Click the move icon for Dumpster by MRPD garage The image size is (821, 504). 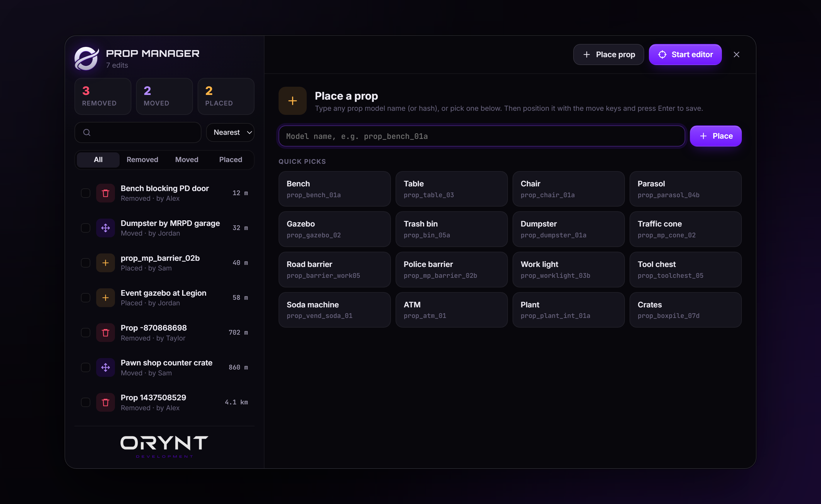105,228
